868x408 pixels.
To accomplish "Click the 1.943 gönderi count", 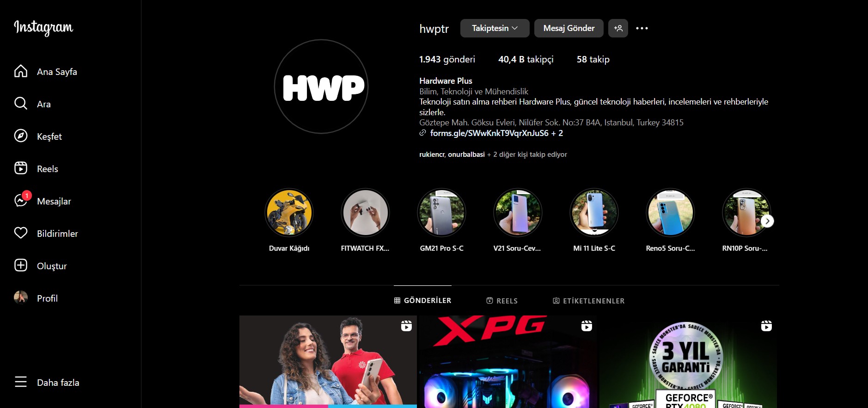I will pyautogui.click(x=447, y=59).
